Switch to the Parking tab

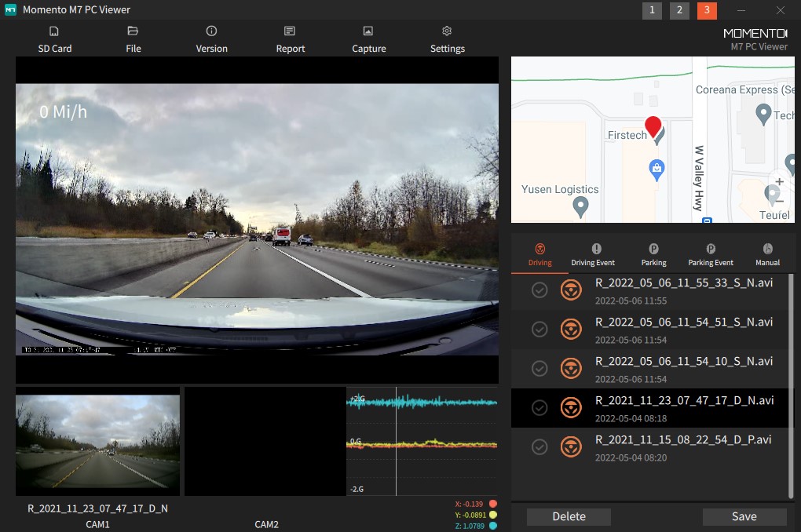point(653,253)
